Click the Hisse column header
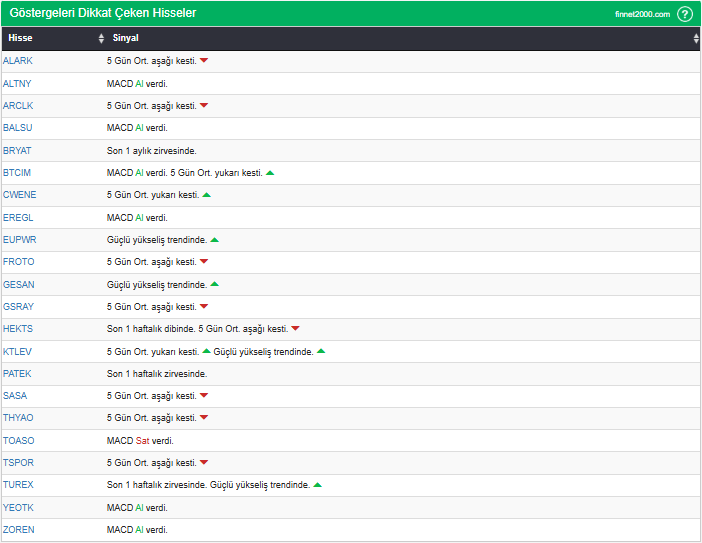This screenshot has width=702, height=543. tap(20, 38)
